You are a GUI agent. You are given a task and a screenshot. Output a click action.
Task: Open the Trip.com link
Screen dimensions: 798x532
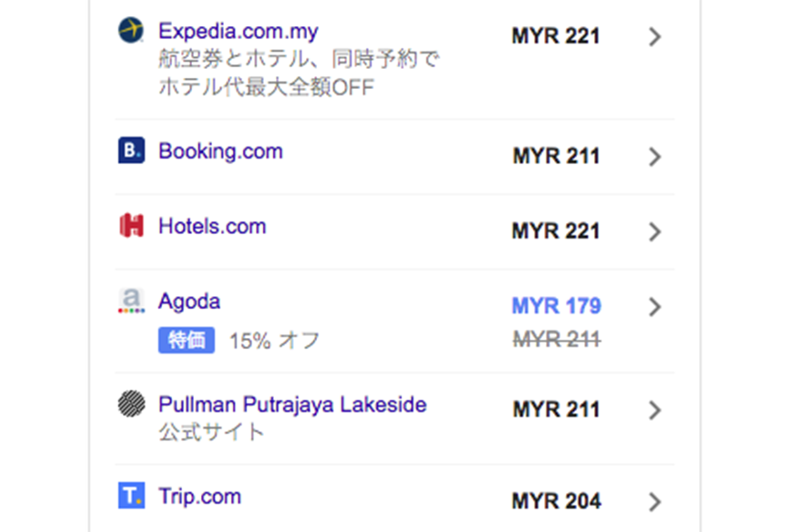199,496
